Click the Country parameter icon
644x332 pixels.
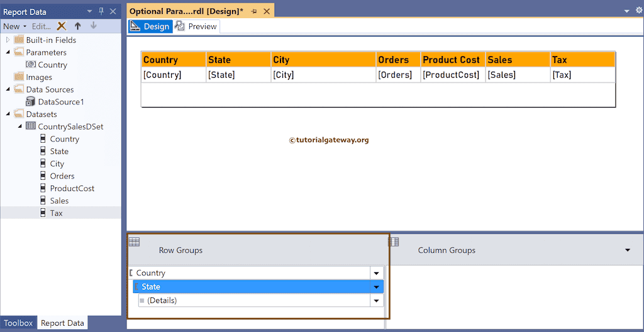(x=30, y=65)
